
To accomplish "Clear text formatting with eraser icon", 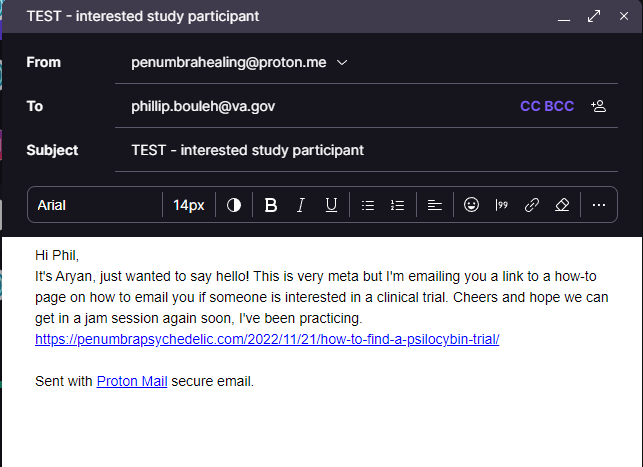I will (x=562, y=205).
